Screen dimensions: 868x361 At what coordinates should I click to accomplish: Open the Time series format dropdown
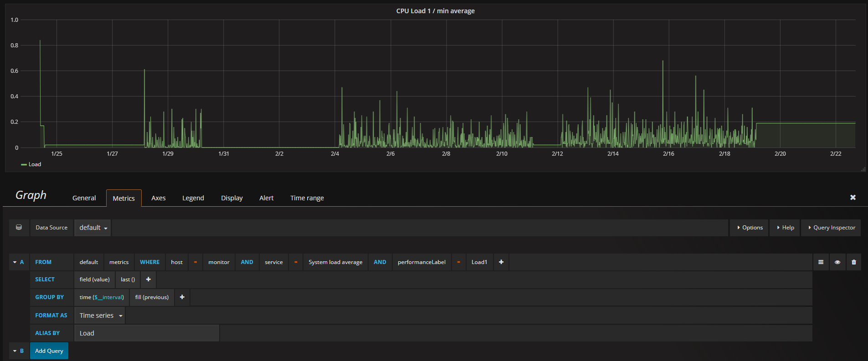click(100, 315)
